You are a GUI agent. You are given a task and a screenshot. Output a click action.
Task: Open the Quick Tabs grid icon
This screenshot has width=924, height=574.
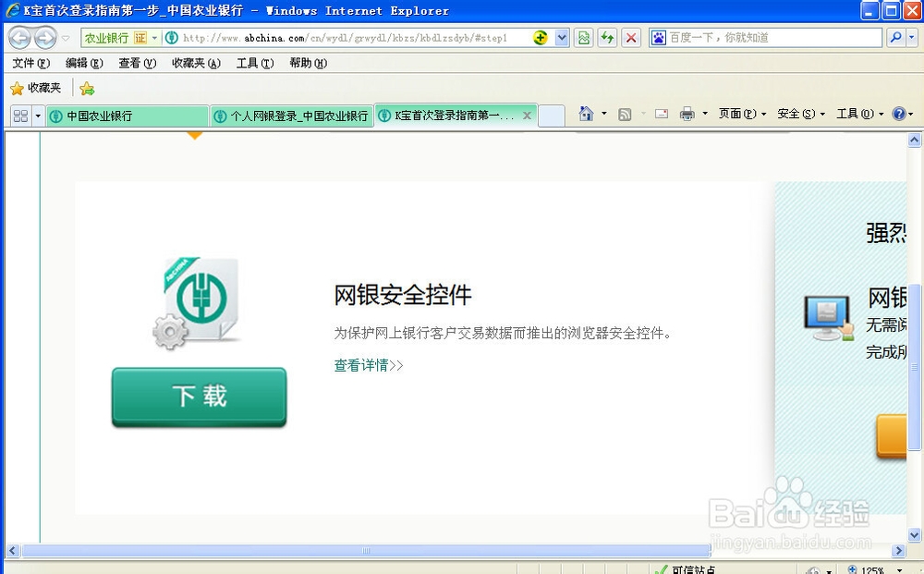(x=20, y=116)
